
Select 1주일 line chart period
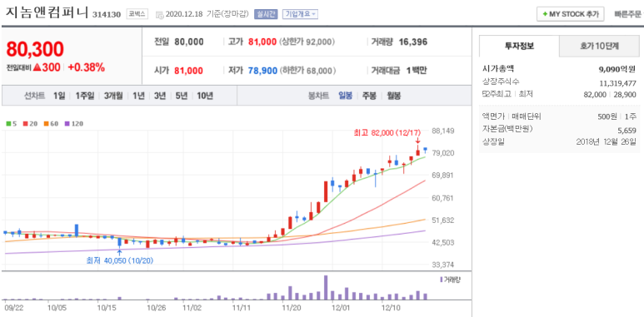click(x=85, y=96)
